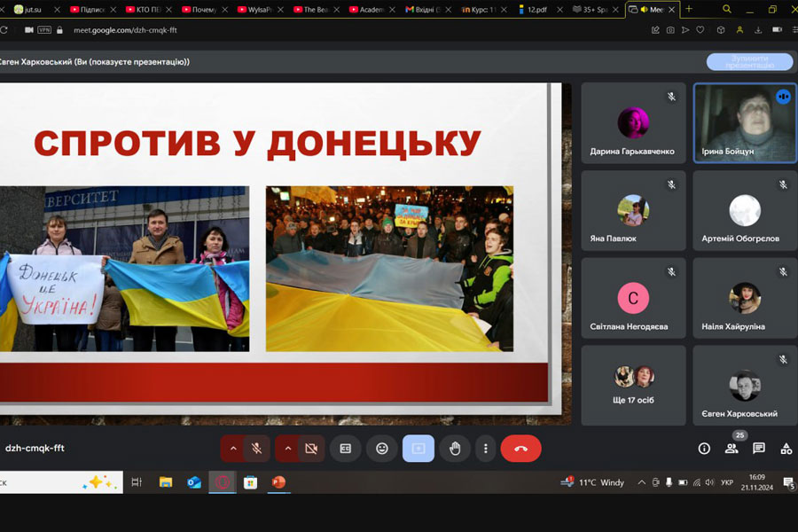Leave the call with the red hang-up button
The width and height of the screenshot is (798, 532).
pyautogui.click(x=520, y=449)
